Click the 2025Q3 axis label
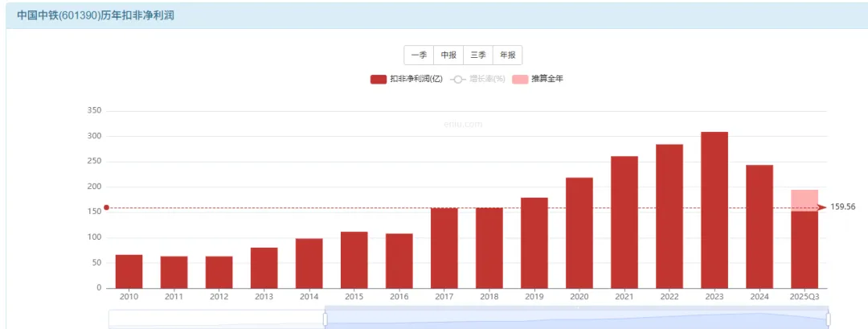 805,297
